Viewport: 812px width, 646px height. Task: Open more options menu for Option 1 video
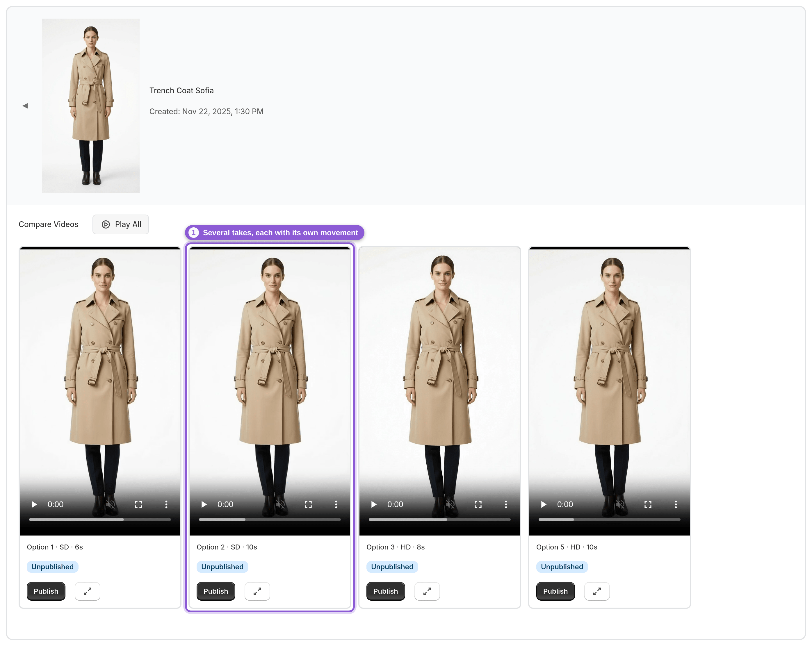166,504
